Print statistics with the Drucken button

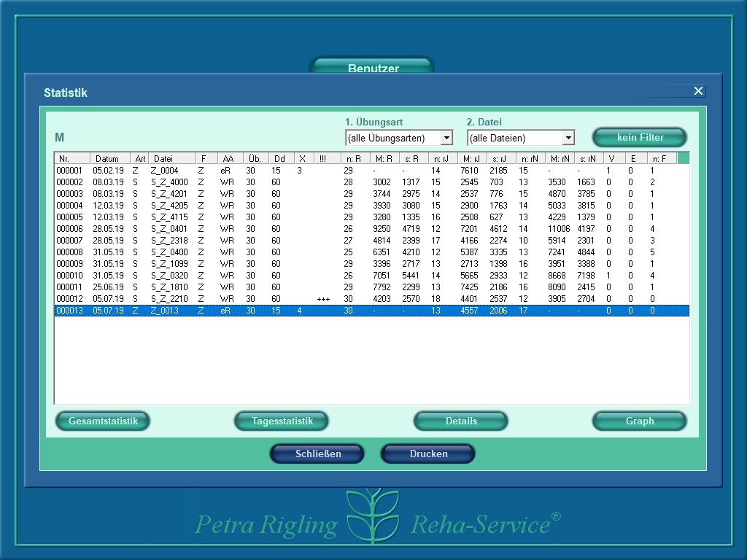pyautogui.click(x=428, y=454)
